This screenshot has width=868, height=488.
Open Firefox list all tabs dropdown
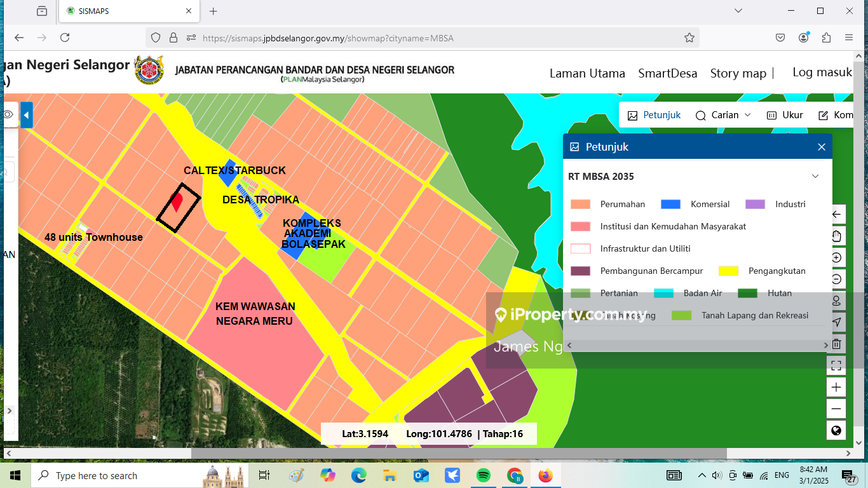(738, 11)
